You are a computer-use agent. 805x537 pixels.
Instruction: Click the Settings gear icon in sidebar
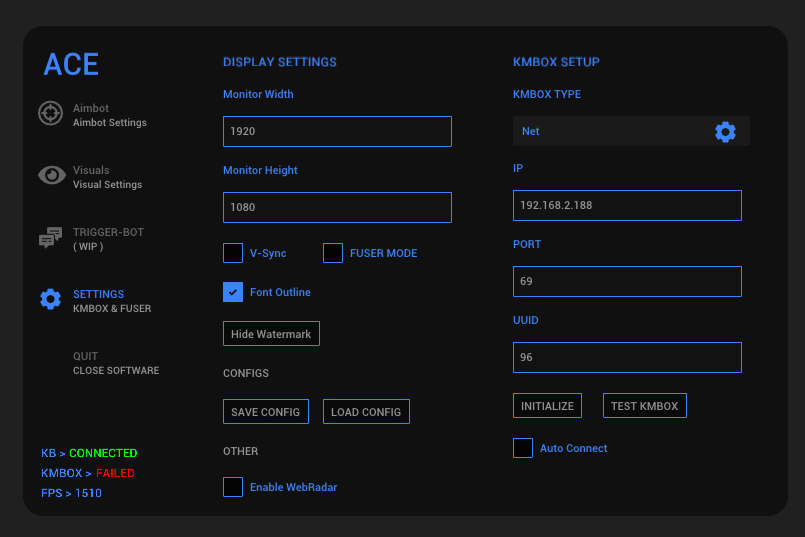(50, 299)
